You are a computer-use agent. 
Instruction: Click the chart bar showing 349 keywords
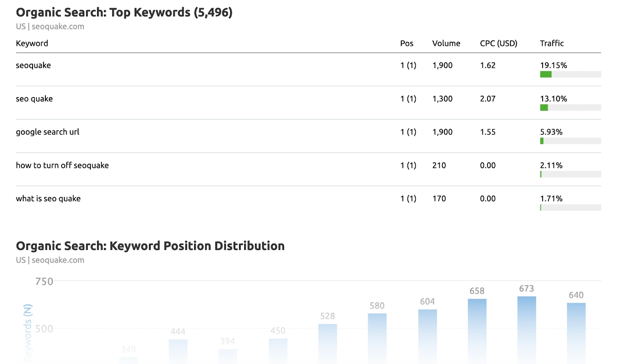tap(128, 361)
